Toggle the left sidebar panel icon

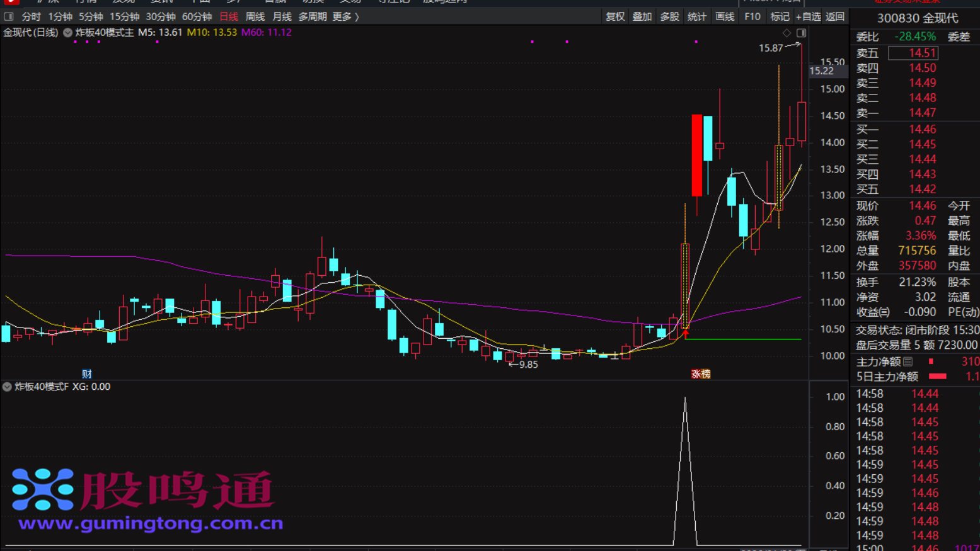coord(9,17)
